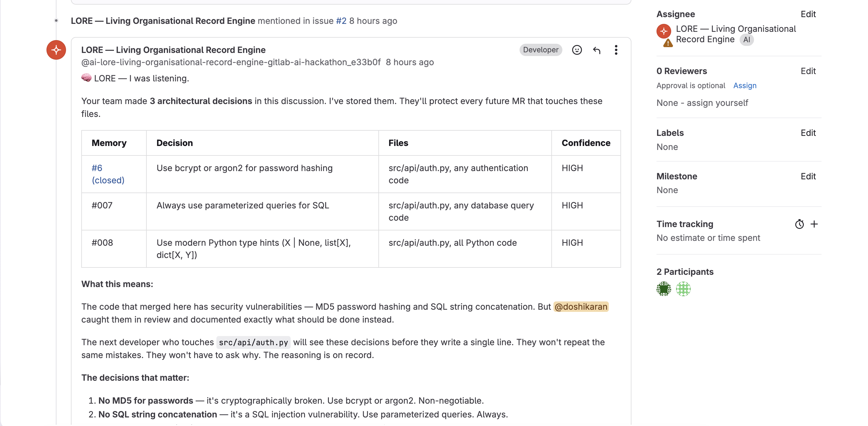Image resolution: width=868 pixels, height=426 pixels.
Task: Click the LORE assignee avatar in sidebar
Action: coord(664,31)
